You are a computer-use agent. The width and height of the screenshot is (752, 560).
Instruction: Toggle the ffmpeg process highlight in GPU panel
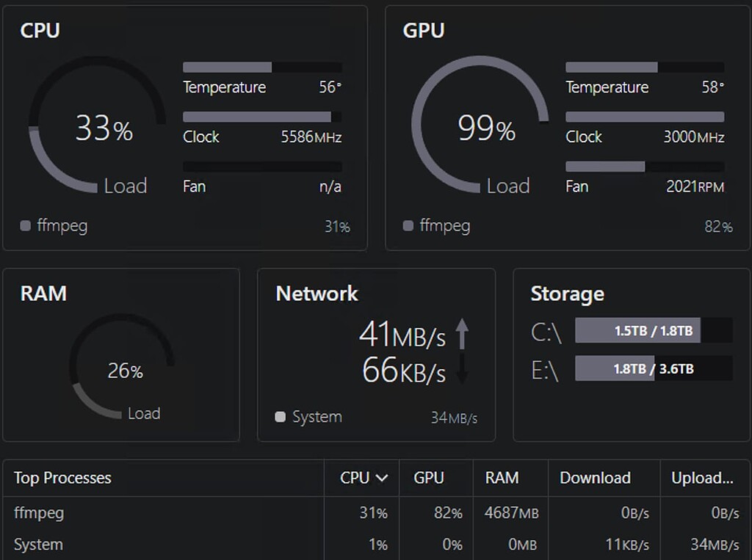click(444, 226)
